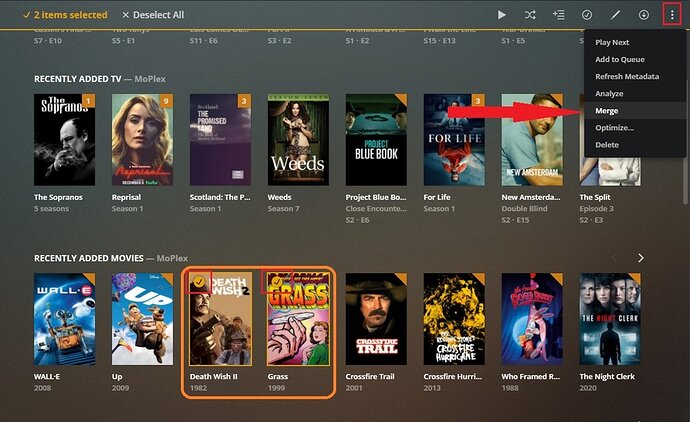Open The Night Clerk poster
Viewport: 690px width, 422px height.
tap(610, 319)
